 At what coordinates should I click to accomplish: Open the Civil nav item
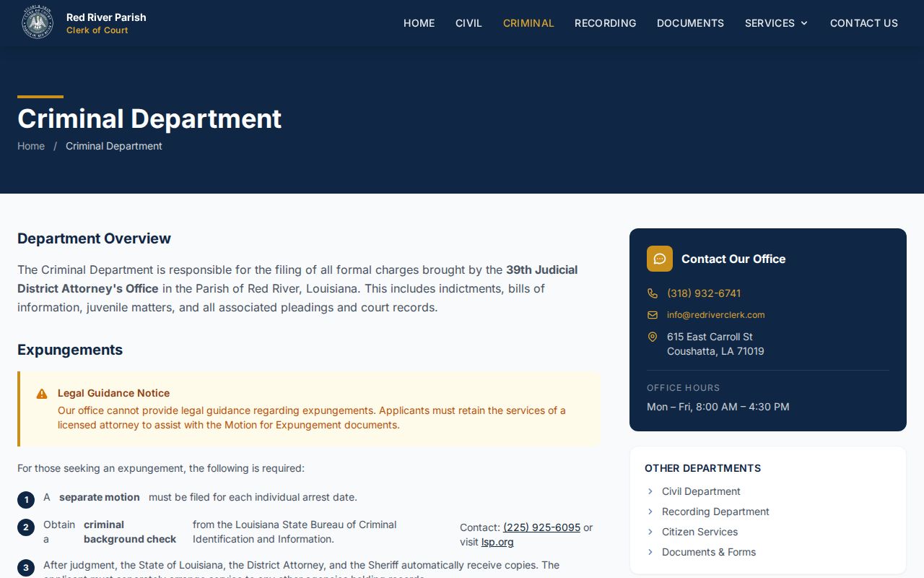click(468, 23)
